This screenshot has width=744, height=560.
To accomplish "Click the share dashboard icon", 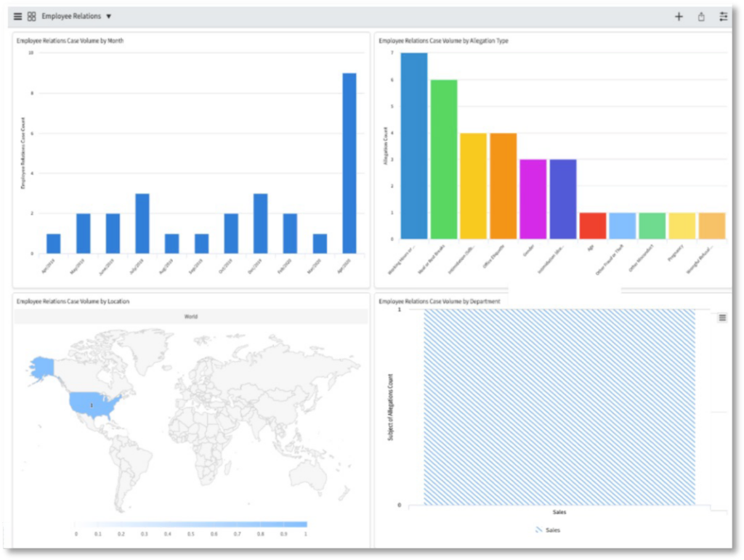I will pos(701,17).
